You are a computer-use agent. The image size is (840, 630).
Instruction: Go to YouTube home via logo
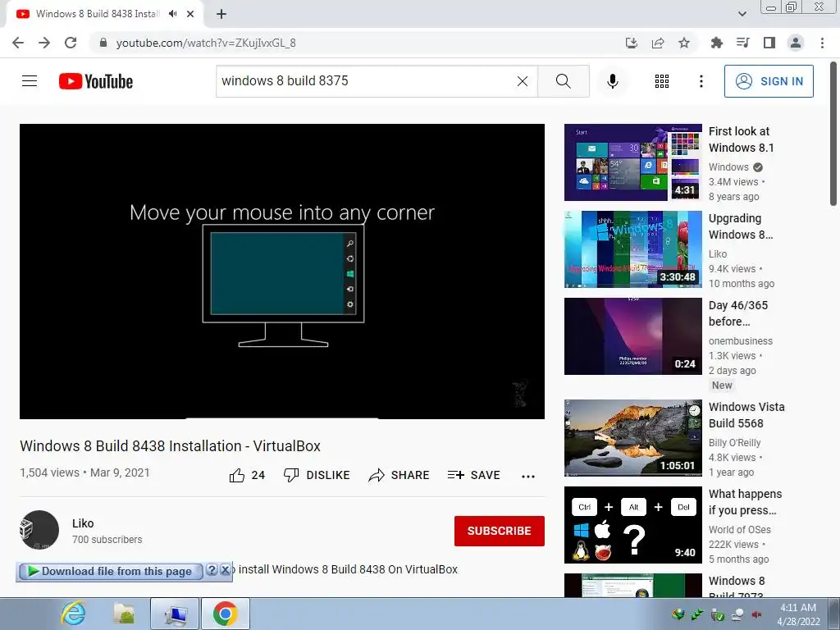[96, 81]
